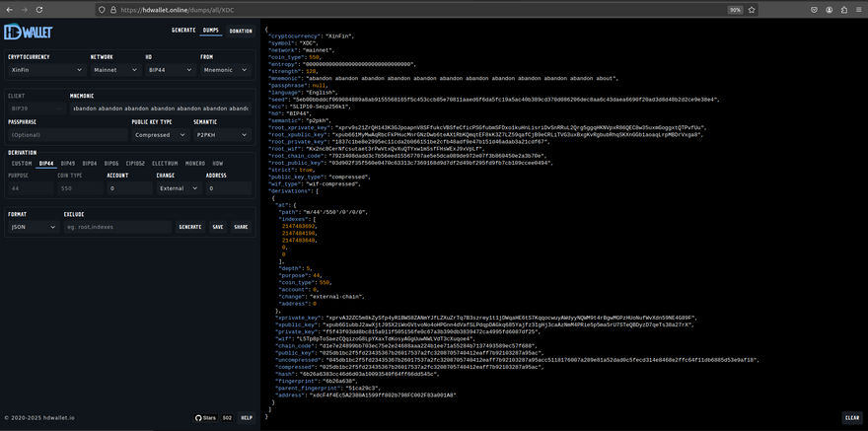Screen dimensions: 868x431
Task: Click the Clear button
Action: 851,417
